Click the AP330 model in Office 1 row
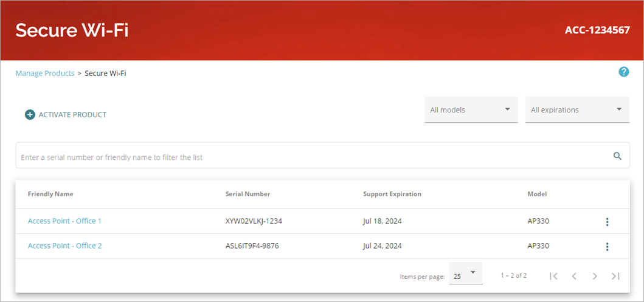This screenshot has width=644, height=302. (x=538, y=221)
